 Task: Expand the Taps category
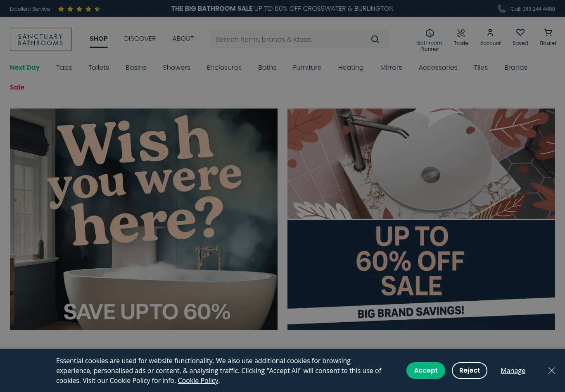(x=64, y=68)
